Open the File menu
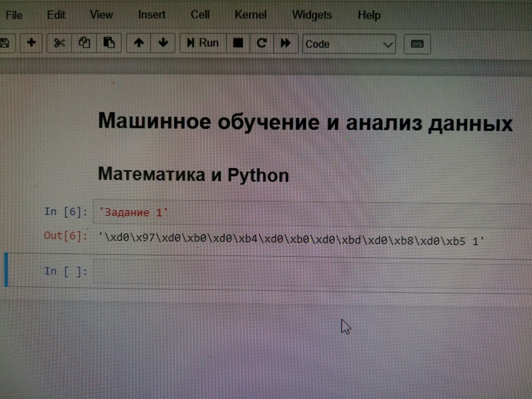 click(x=14, y=15)
